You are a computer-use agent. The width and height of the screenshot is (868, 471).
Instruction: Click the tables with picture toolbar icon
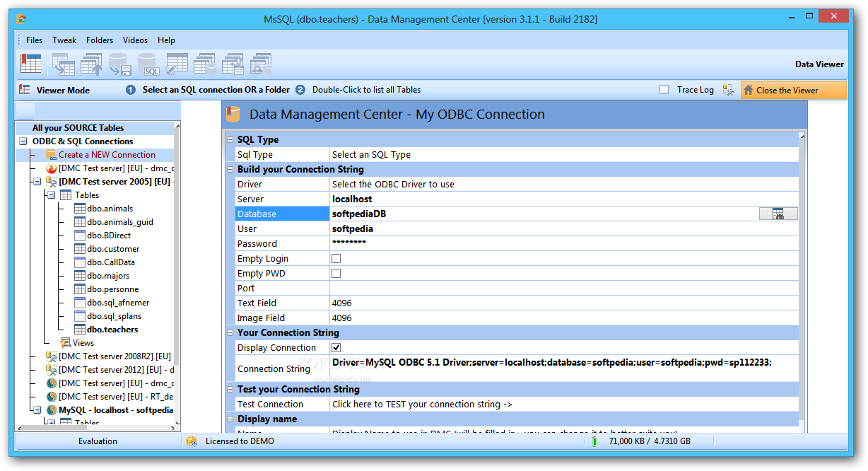point(262,64)
